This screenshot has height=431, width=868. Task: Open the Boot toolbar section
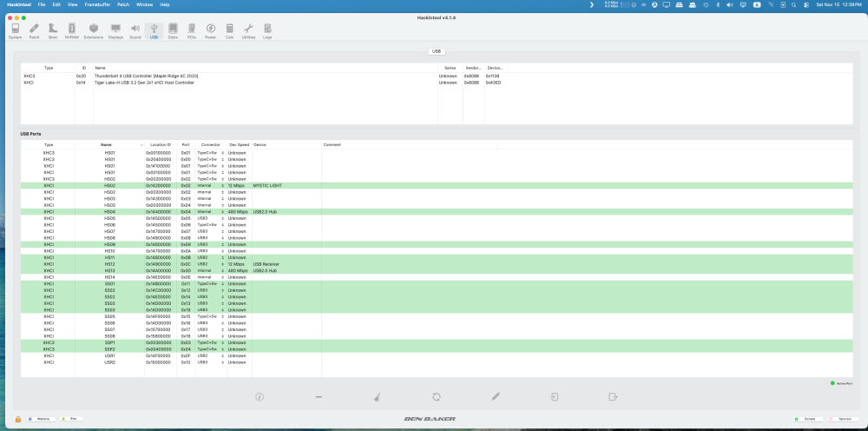click(53, 31)
